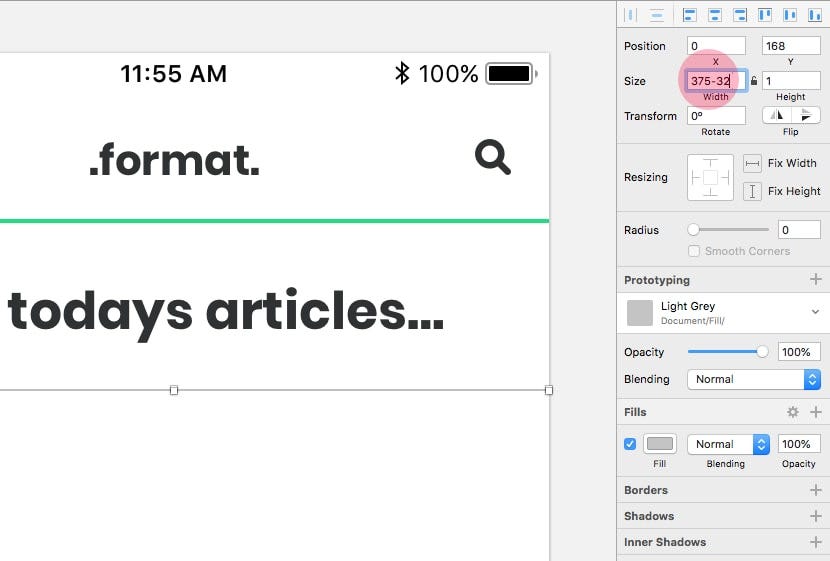This screenshot has width=830, height=561.
Task: Add a Prototyping link with plus
Action: click(816, 279)
